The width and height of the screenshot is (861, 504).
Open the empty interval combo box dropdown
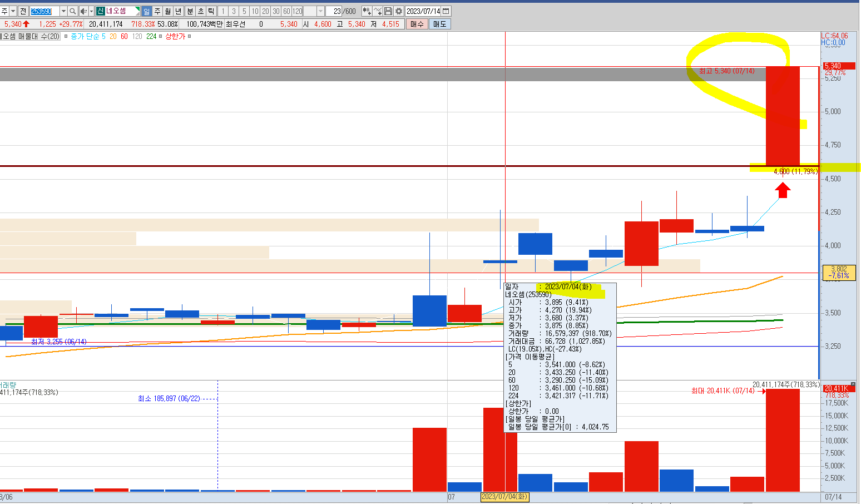tap(320, 11)
